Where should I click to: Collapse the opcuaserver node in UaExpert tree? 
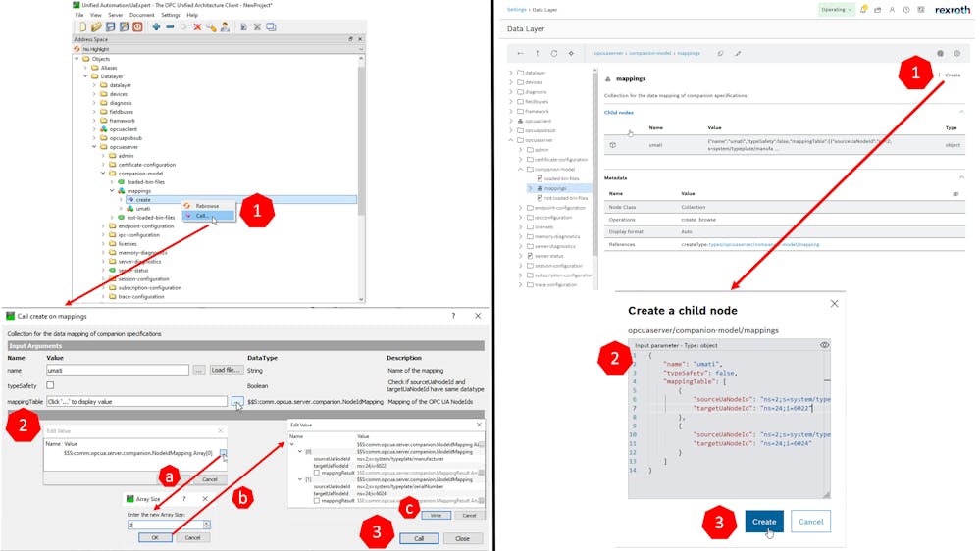[94, 147]
